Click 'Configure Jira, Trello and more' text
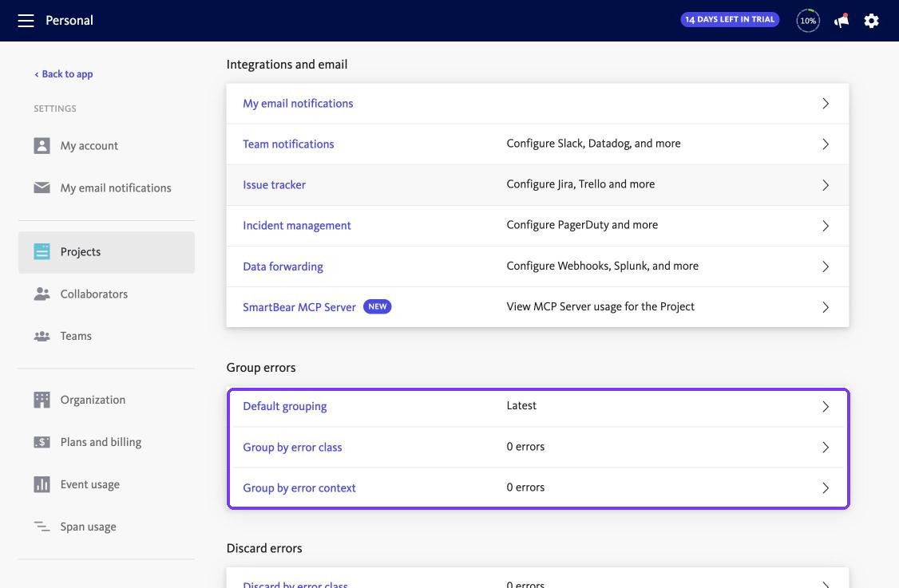The image size is (899, 588). pos(580,184)
